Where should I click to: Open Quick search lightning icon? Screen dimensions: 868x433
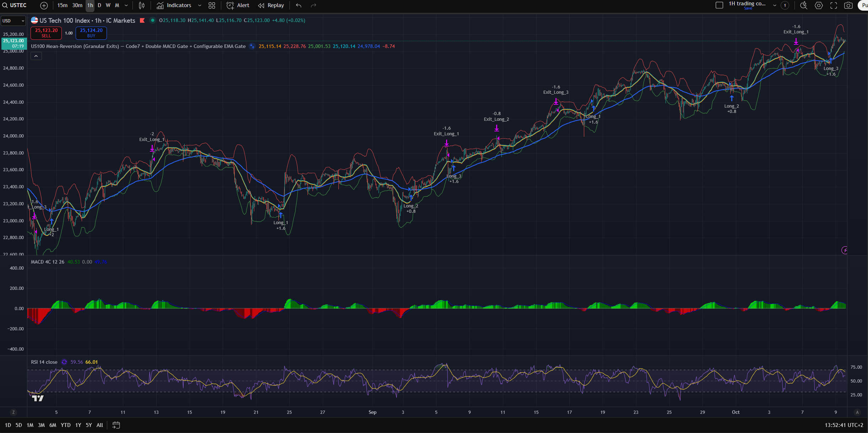804,5
